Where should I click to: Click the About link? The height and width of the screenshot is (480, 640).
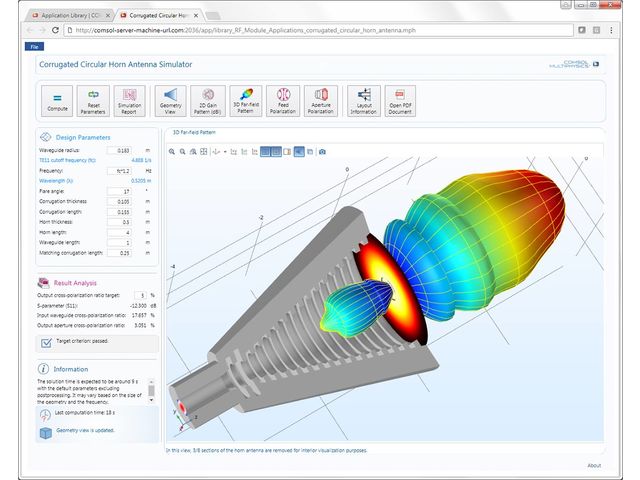(594, 465)
